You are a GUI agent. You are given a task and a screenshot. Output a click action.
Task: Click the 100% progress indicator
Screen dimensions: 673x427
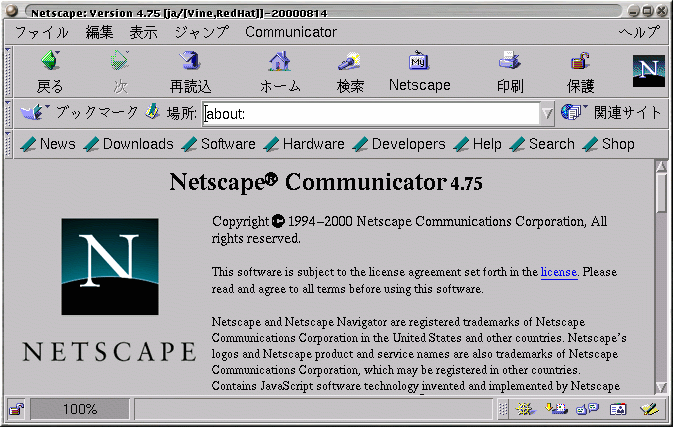(x=80, y=409)
